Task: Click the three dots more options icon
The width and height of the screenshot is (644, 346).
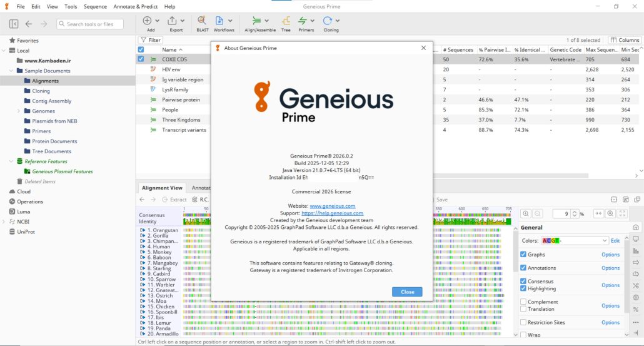Action: 636,322
